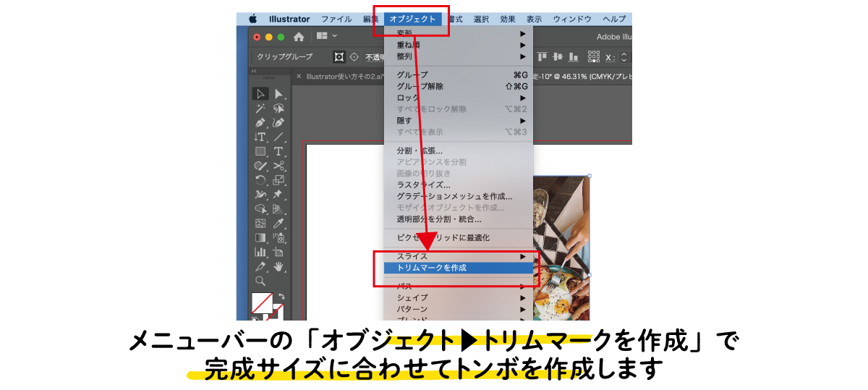Viewport: 868px width, 390px height.
Task: Click グループ解除 menu entry
Action: 420,86
